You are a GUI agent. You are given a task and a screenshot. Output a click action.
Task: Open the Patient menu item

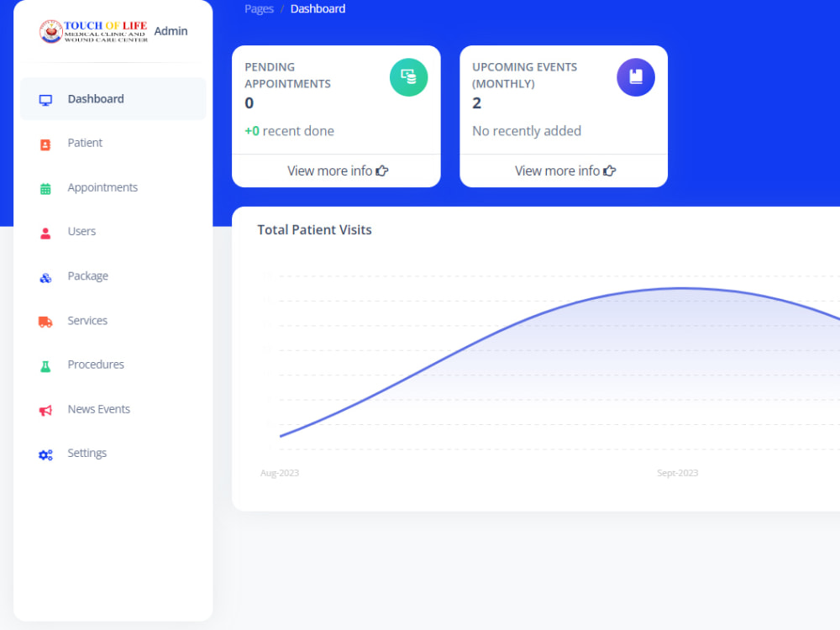pyautogui.click(x=113, y=143)
